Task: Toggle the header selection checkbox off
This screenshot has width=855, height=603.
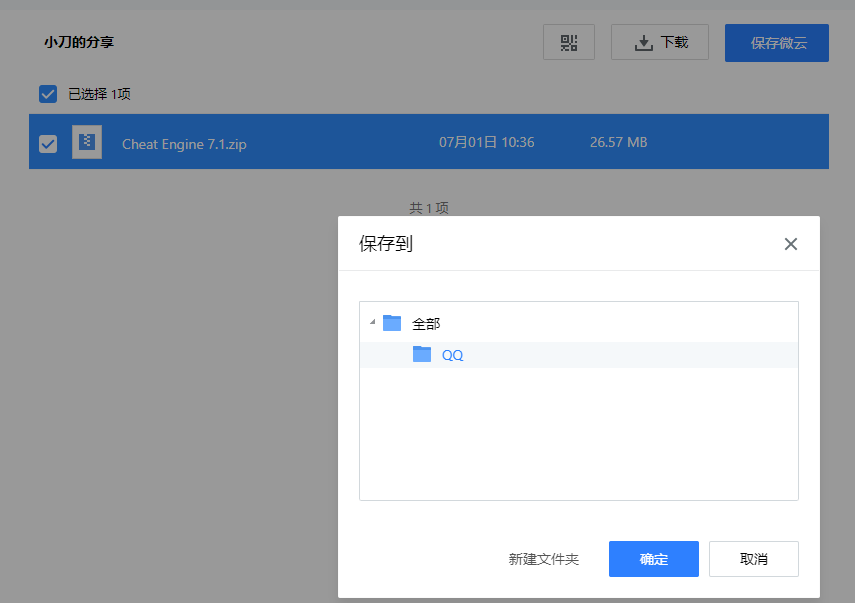Action: (48, 93)
